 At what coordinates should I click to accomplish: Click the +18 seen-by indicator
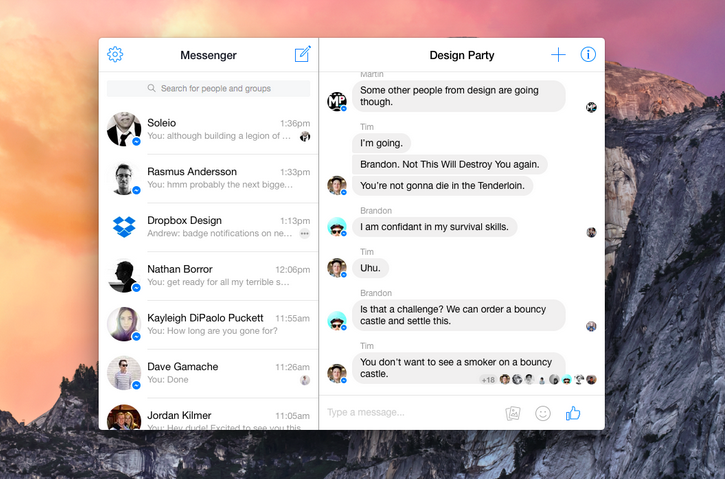[x=488, y=380]
